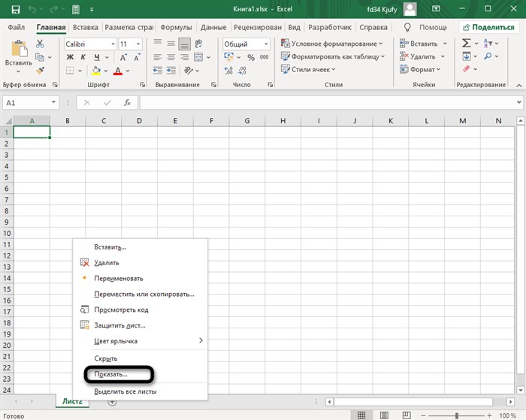
Task: Cut selection with the scissors icon
Action: coord(40,44)
